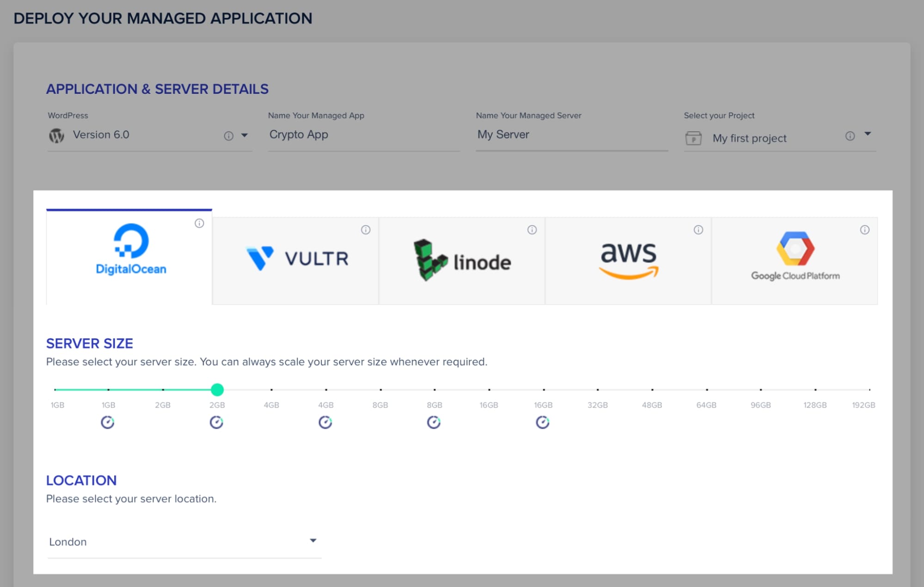Click the DigitalOcean info icon
The height and width of the screenshot is (587, 924).
click(x=199, y=223)
